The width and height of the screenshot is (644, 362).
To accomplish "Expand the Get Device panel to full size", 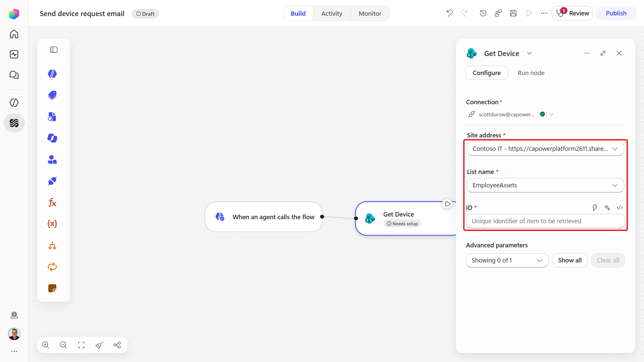I will (603, 53).
